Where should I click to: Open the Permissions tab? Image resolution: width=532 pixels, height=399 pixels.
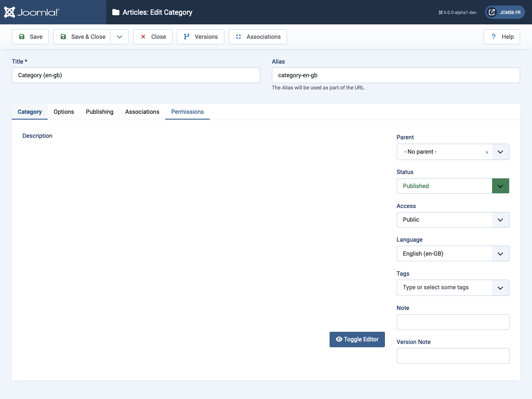click(187, 112)
